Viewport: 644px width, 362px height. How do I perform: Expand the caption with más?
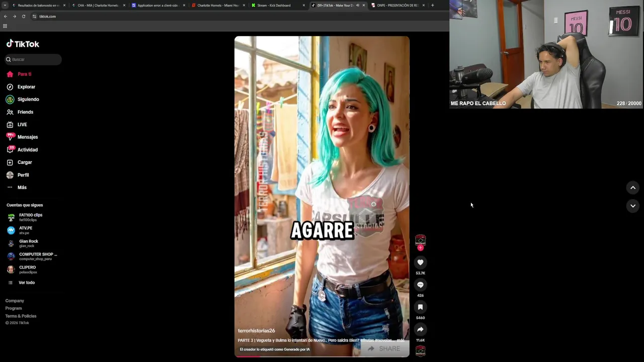point(400,340)
